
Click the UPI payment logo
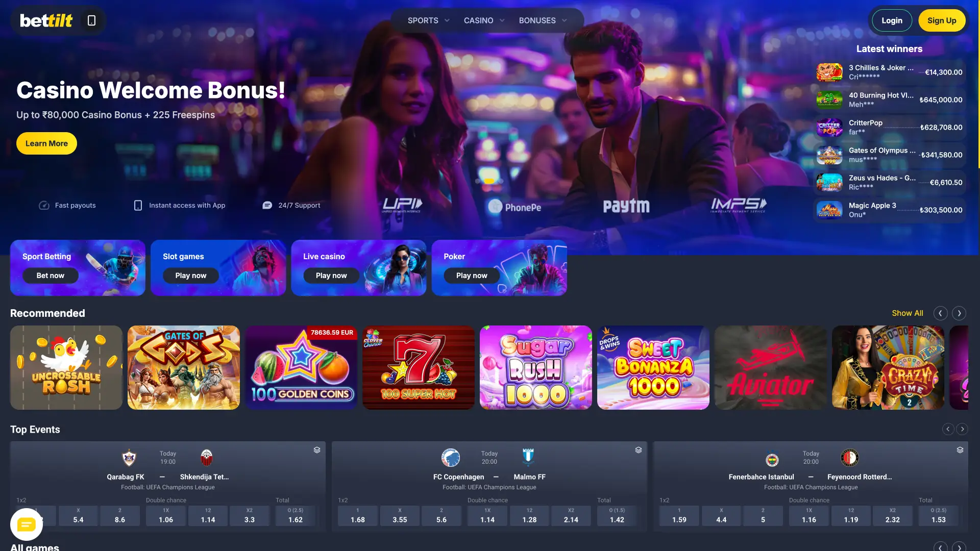tap(402, 205)
